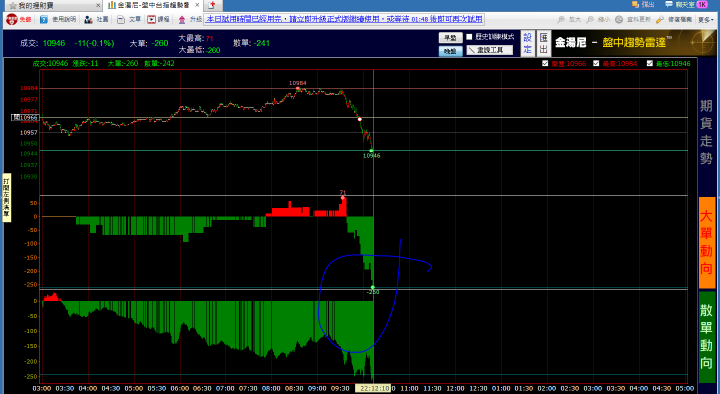
Task: Click the 畫線工具 drawing tool button
Action: point(489,50)
